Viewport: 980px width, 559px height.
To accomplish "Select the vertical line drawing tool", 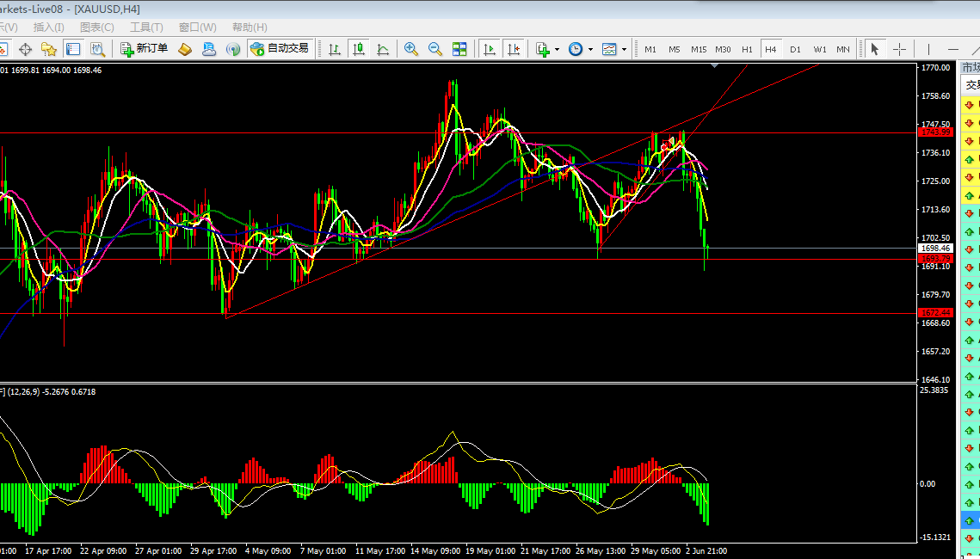I will point(928,49).
